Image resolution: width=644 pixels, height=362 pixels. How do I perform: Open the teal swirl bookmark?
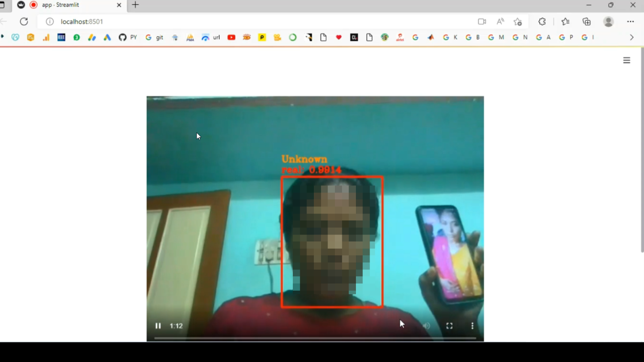15,37
